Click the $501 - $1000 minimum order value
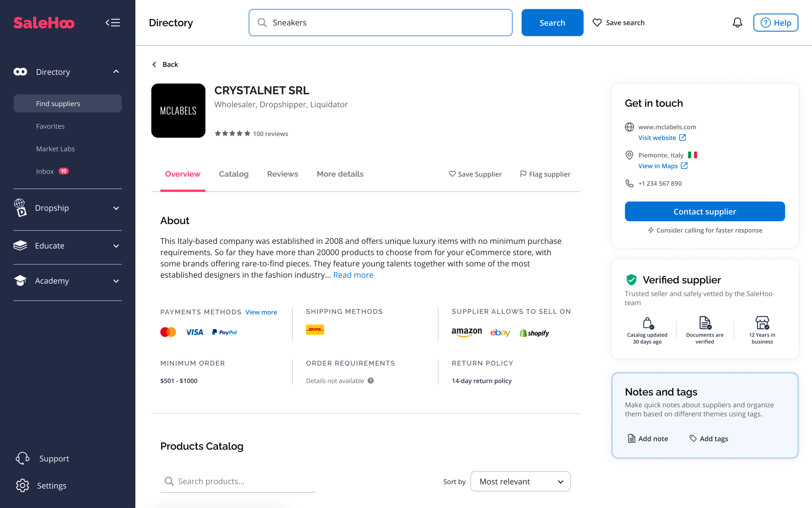The height and width of the screenshot is (508, 812). (x=179, y=381)
